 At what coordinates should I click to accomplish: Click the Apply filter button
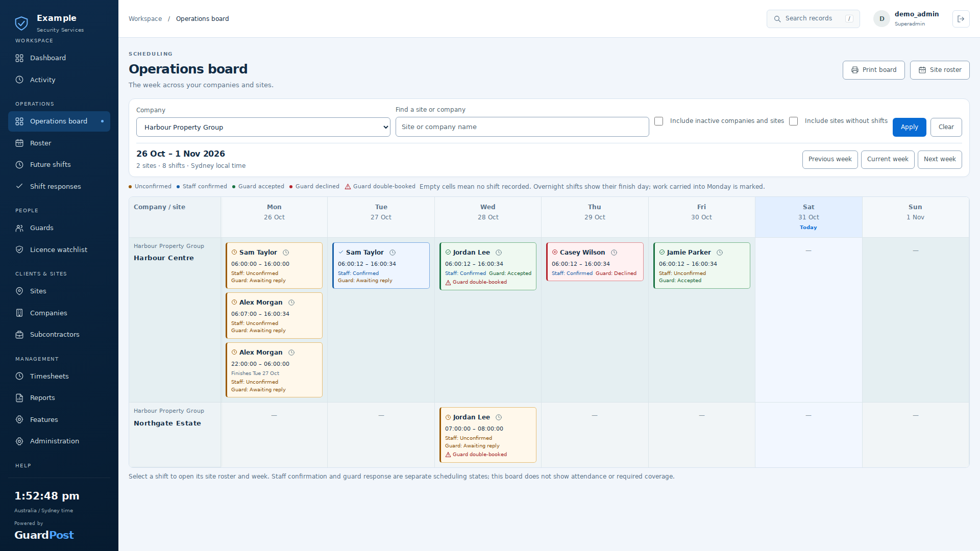point(909,127)
